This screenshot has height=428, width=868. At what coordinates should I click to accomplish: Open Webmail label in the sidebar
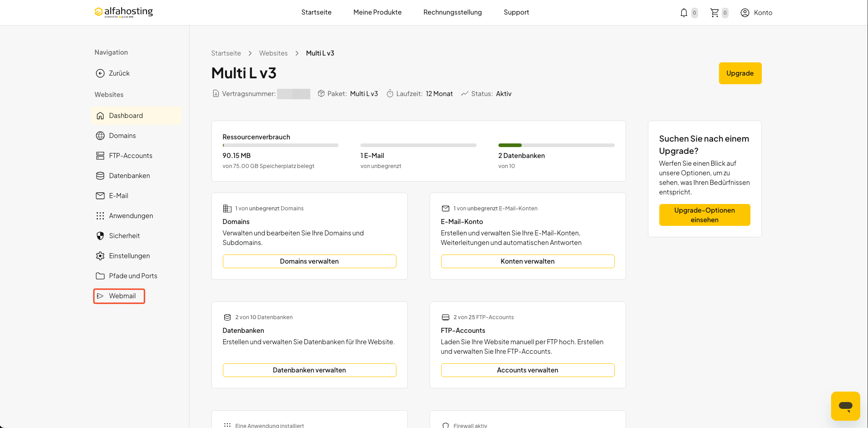122,296
